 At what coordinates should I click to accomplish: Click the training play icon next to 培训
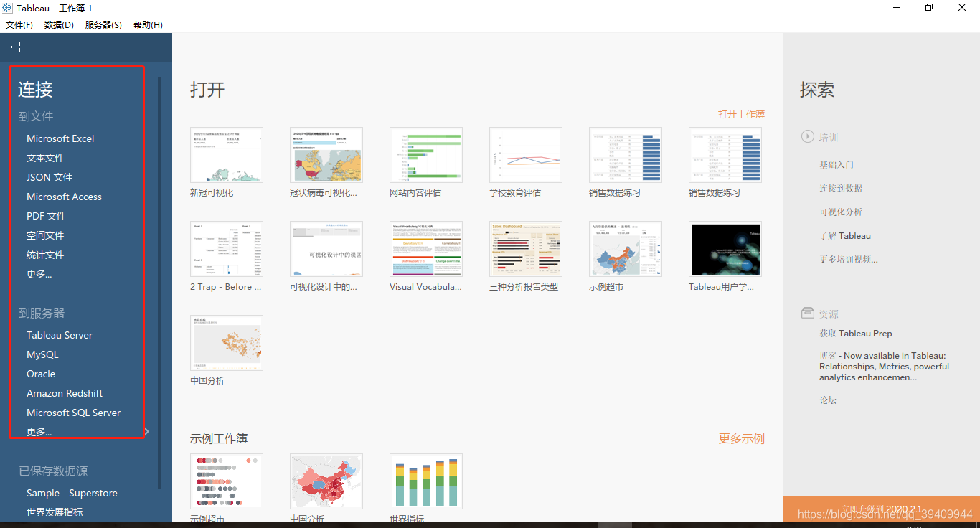click(x=808, y=136)
